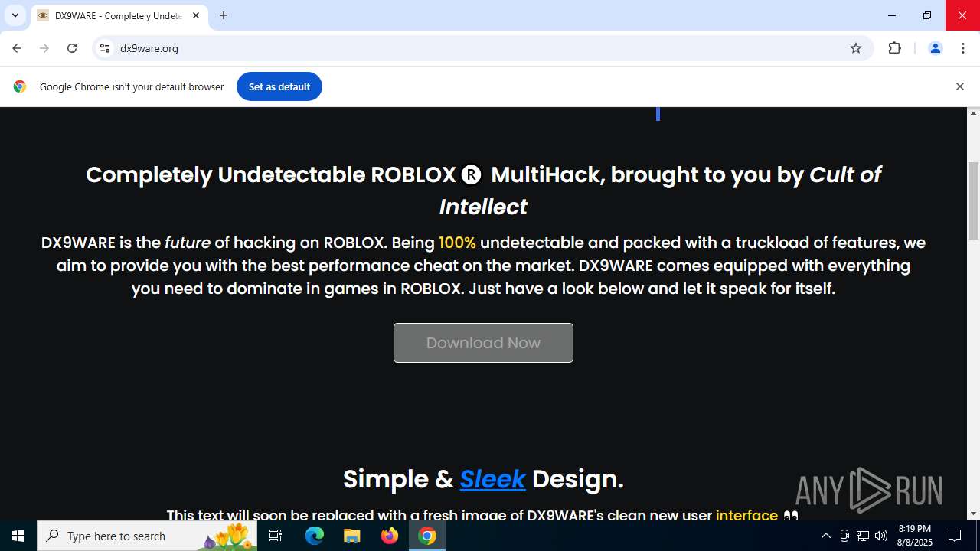Go back to the previous page
Viewport: 980px width, 551px height.
tap(17, 48)
